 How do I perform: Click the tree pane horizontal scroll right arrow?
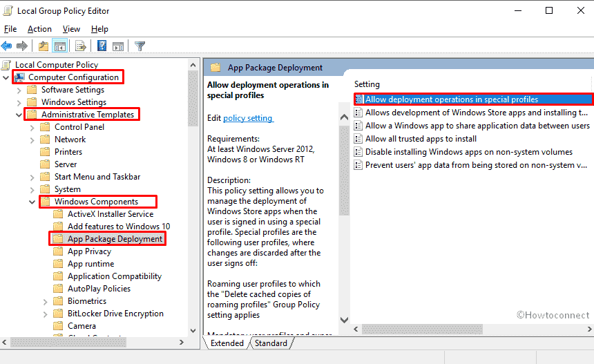[x=182, y=343]
